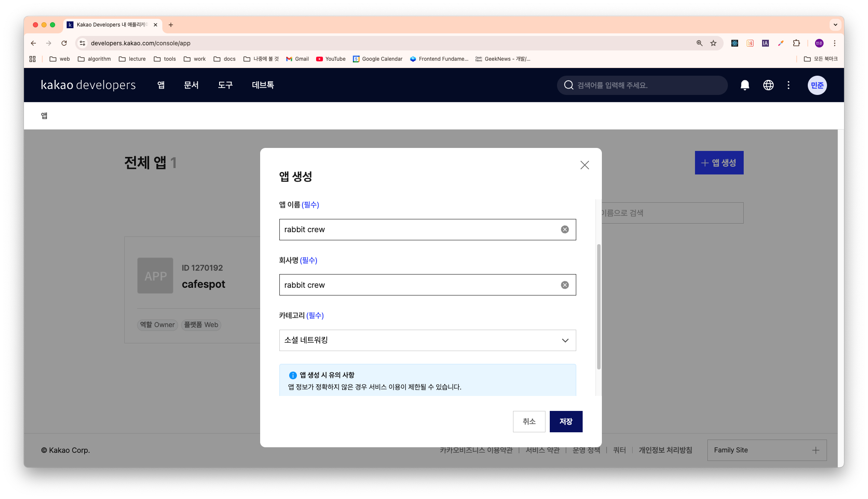Open the Chrome three-dot menu
868x499 pixels.
pyautogui.click(x=834, y=43)
